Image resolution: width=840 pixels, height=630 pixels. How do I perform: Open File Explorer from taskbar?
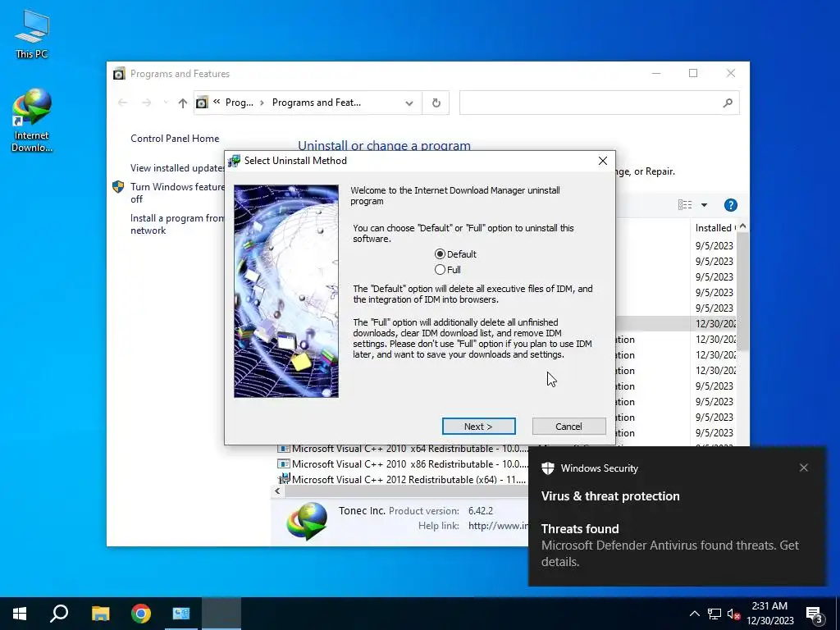100,614
